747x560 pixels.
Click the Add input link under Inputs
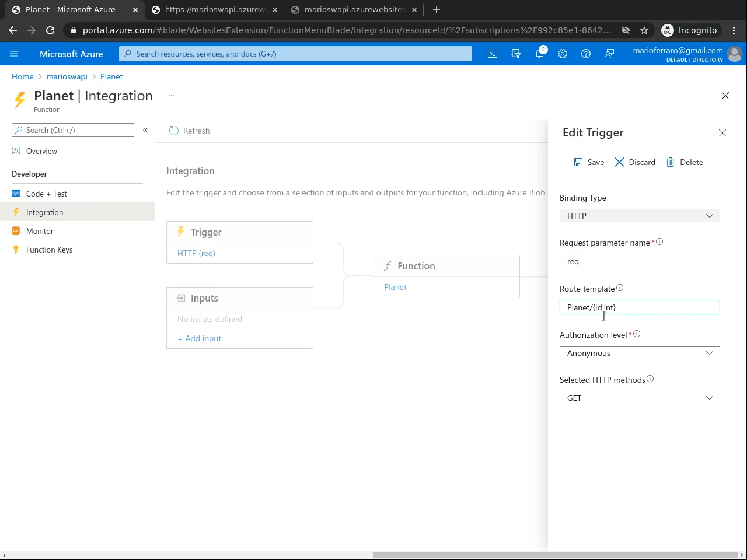[199, 338]
